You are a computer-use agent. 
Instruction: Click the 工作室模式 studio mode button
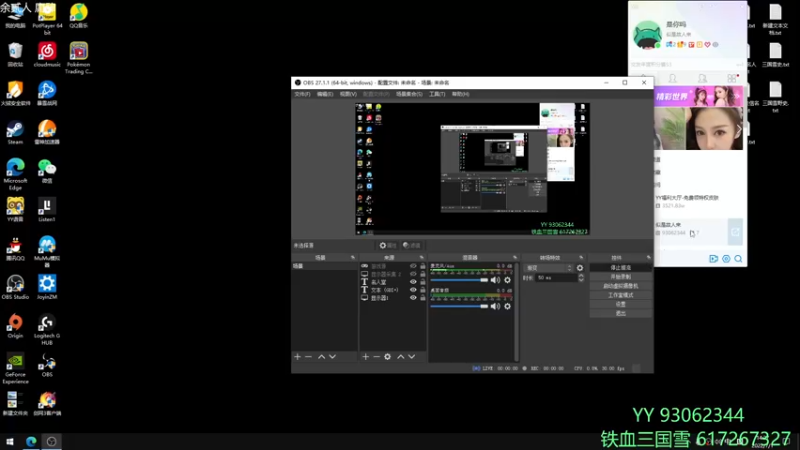[x=620, y=295]
